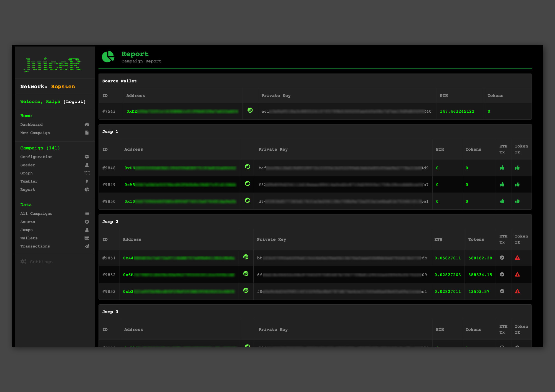Click ETH Tx thumbs-up for #9848

pos(502,168)
